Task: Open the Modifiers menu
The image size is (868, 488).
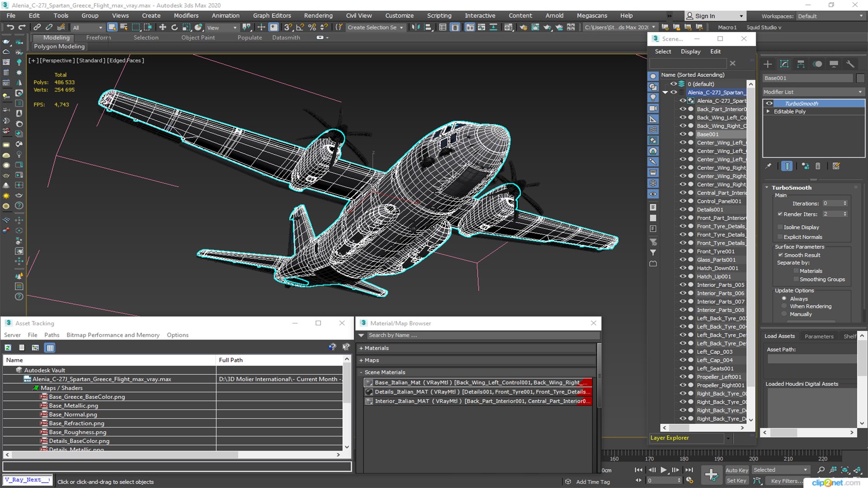Action: coord(186,15)
